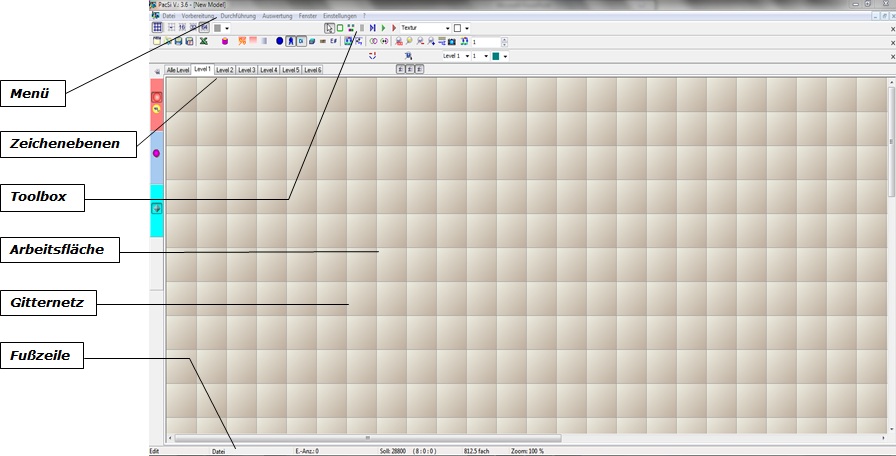896x456 pixels.
Task: Click the yellow circle icon in sidebar
Action: click(x=157, y=109)
